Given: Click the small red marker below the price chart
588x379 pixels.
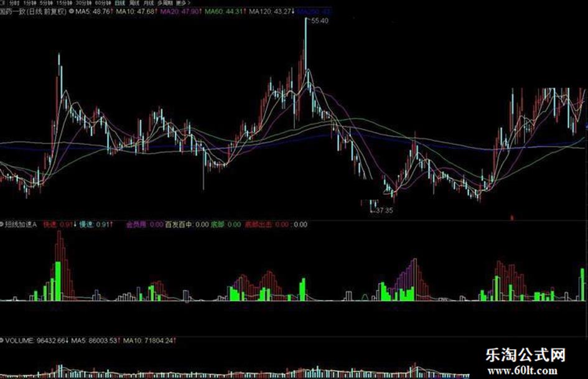Looking at the screenshot, I should 512,217.
